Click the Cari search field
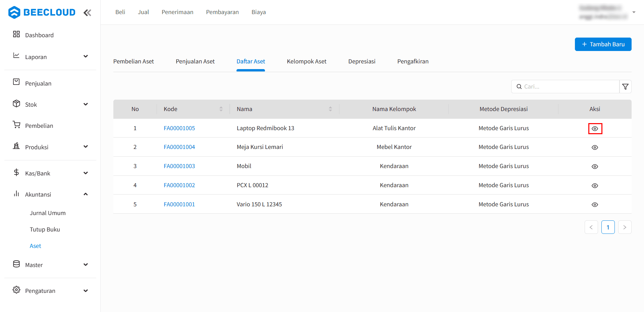644x312 pixels. [x=565, y=87]
